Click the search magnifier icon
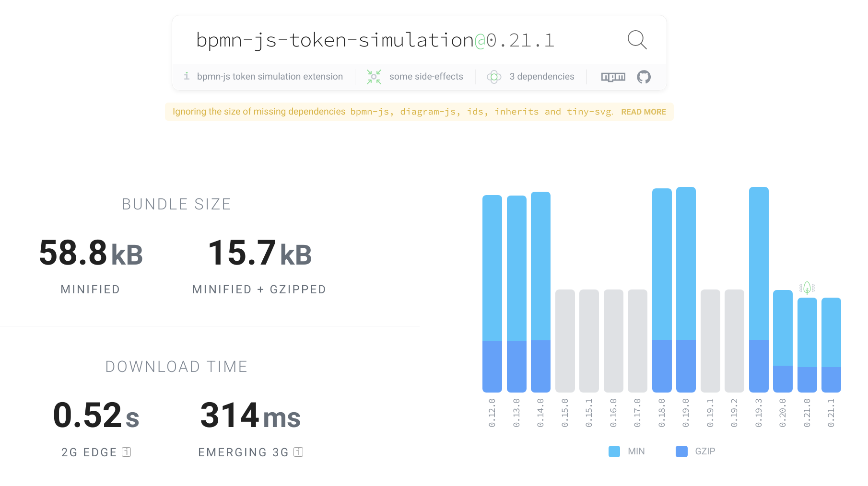868x486 pixels. pos(637,40)
